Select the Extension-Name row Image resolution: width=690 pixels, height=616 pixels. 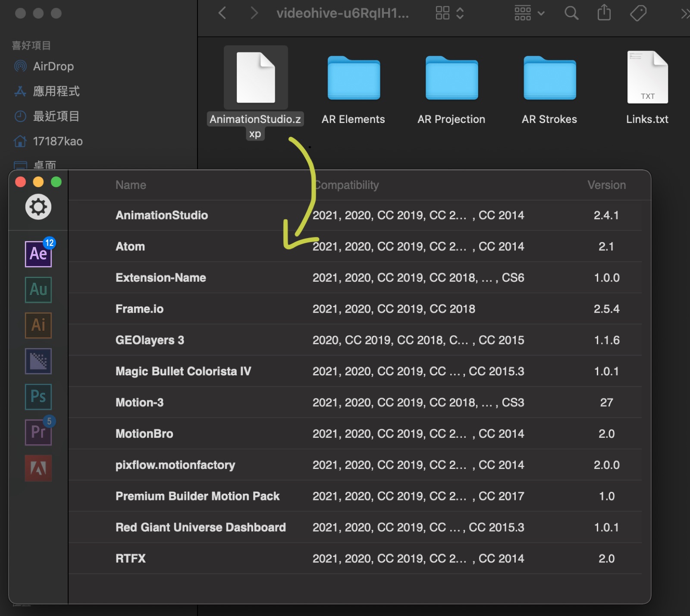(355, 277)
